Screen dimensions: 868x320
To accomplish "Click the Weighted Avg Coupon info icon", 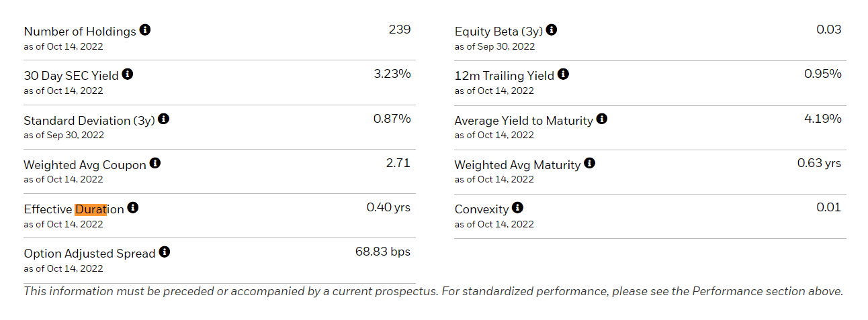I will [x=155, y=163].
